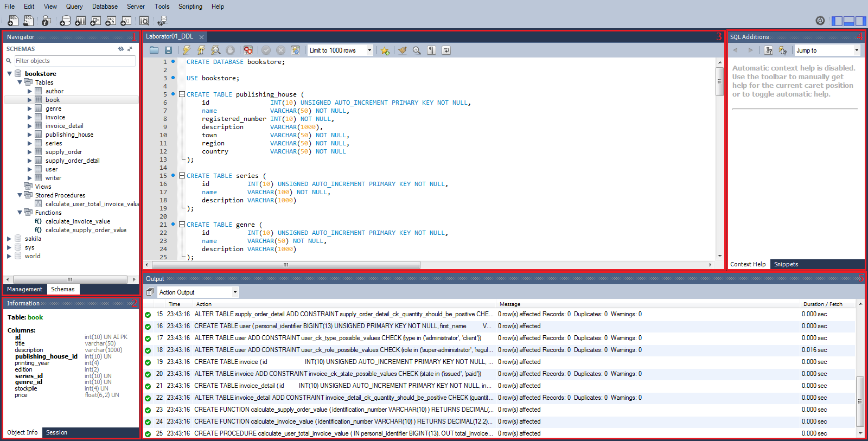Toggle word wrapping in the SQL editor

[x=446, y=50]
